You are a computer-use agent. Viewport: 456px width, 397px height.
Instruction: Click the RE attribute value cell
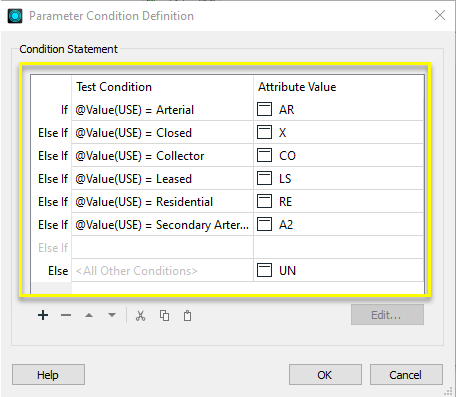click(x=339, y=202)
